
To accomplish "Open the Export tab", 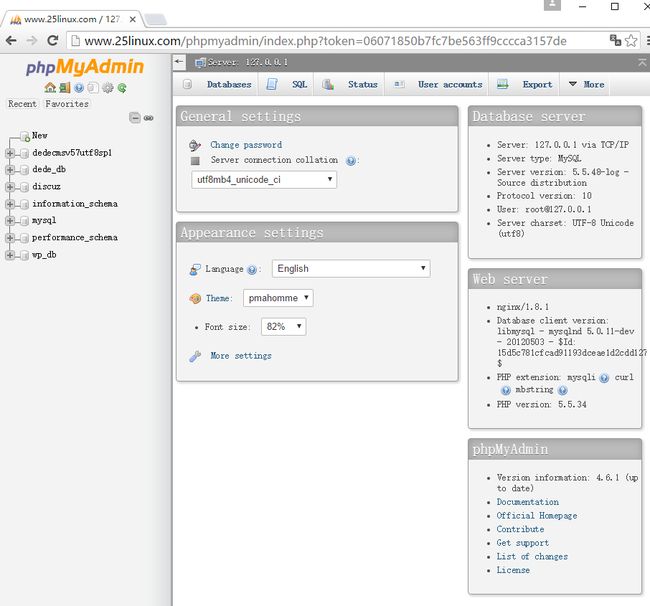I will click(525, 85).
